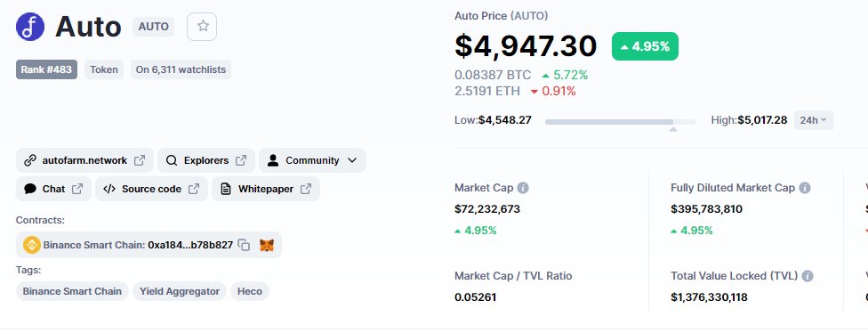Click Market Cap value $72,232,673
868x333 pixels.
tap(487, 209)
